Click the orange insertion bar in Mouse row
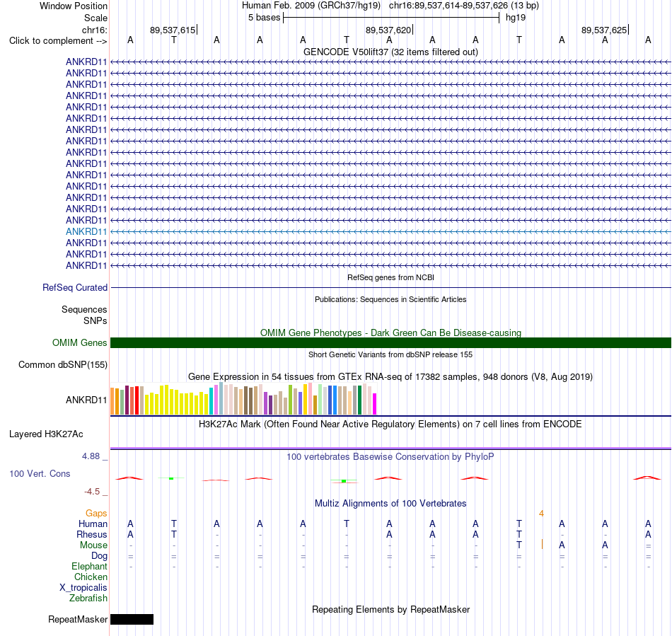Screen dimensions: 672x636 (542, 544)
